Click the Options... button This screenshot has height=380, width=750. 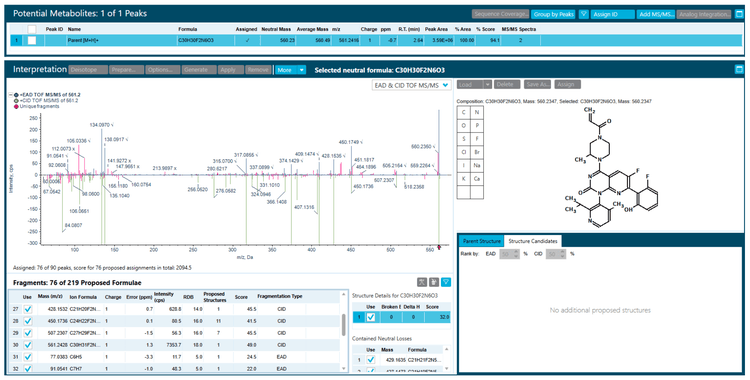point(163,70)
